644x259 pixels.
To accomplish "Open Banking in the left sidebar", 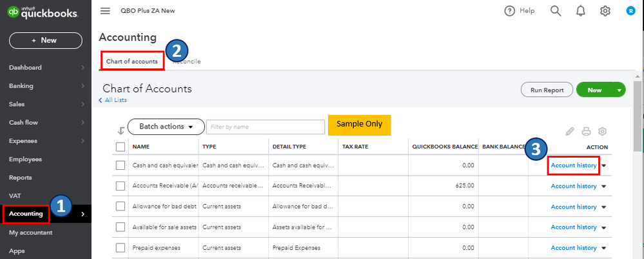I will coord(22,85).
